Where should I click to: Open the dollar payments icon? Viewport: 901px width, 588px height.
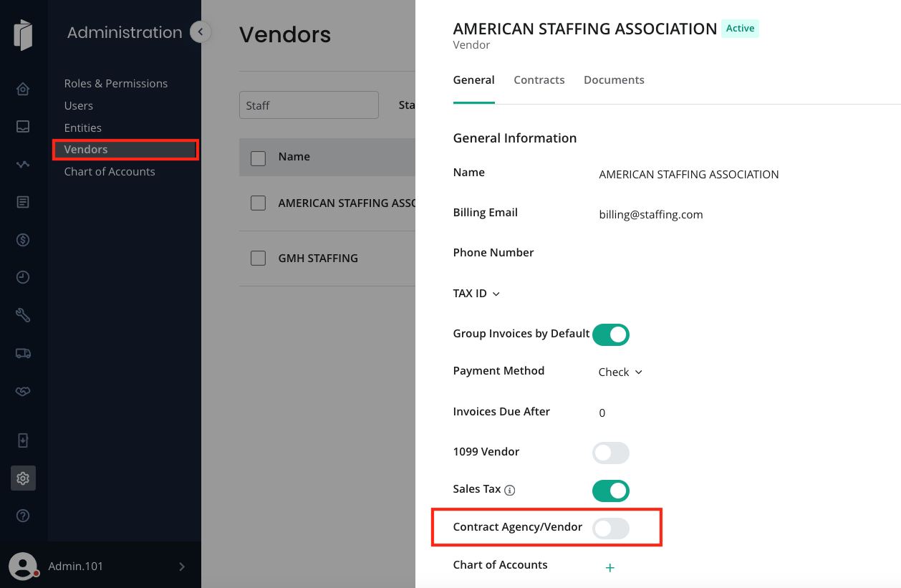[x=23, y=240]
